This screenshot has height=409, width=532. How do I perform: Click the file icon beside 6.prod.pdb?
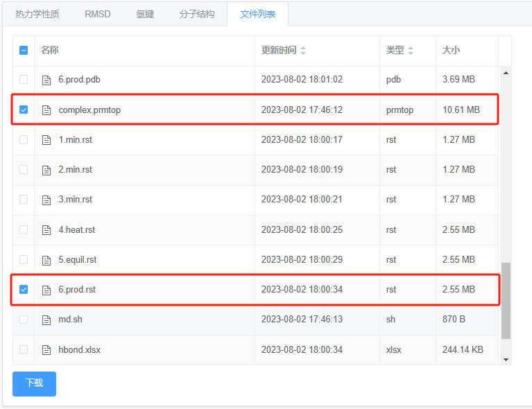tap(46, 80)
